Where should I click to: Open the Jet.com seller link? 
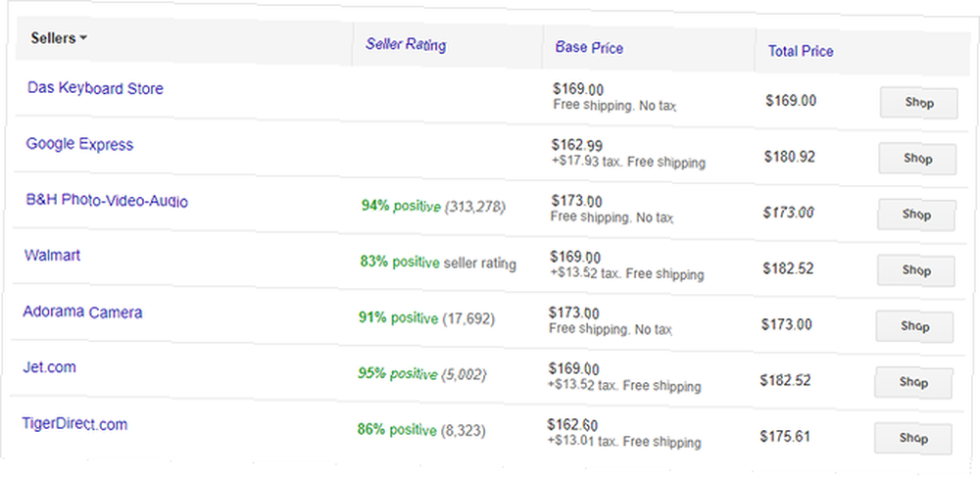pyautogui.click(x=49, y=367)
